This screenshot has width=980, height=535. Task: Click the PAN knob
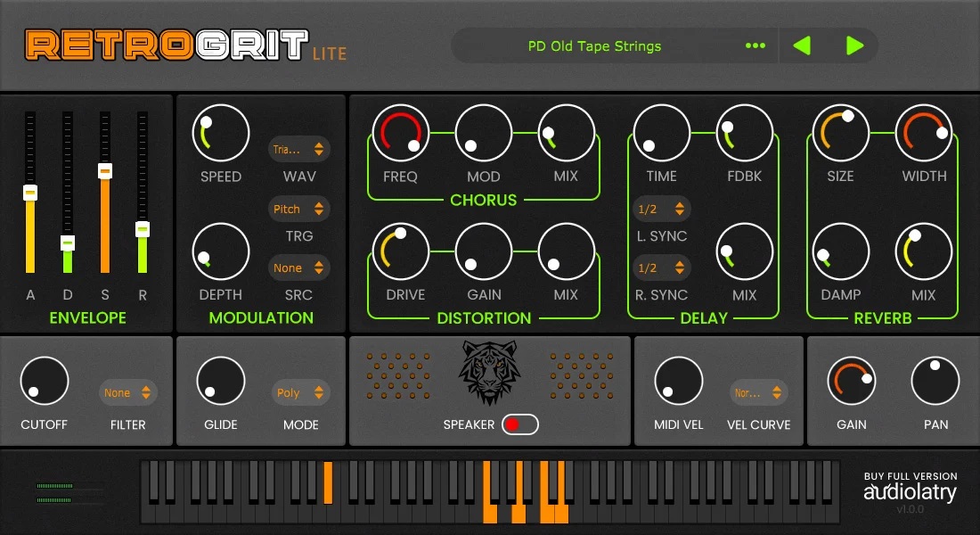tap(935, 381)
